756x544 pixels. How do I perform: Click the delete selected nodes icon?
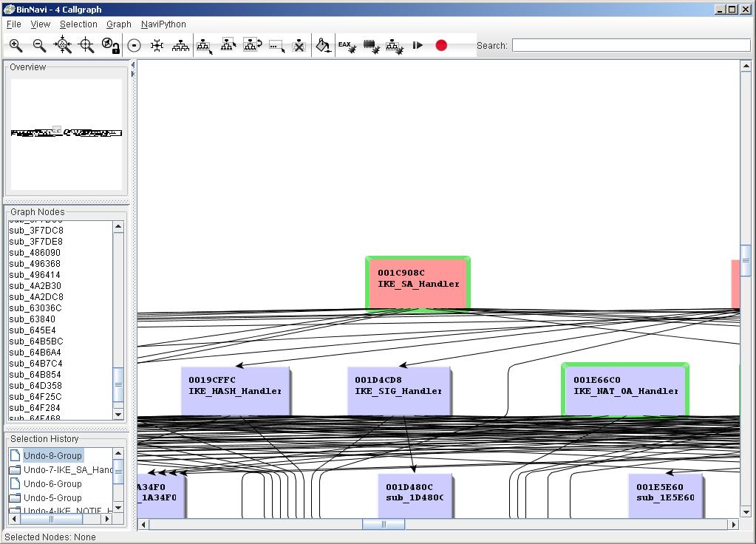tap(299, 46)
